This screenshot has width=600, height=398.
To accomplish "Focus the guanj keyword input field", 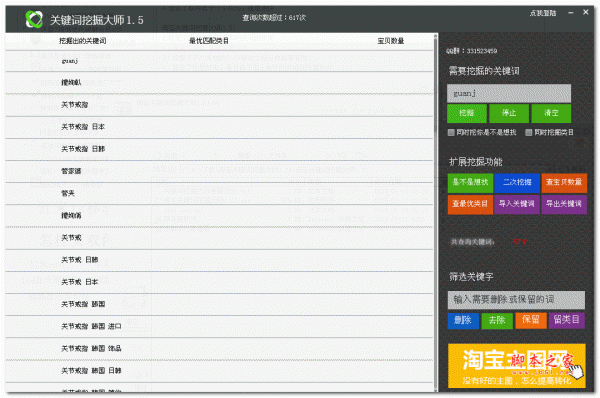I will click(x=509, y=93).
